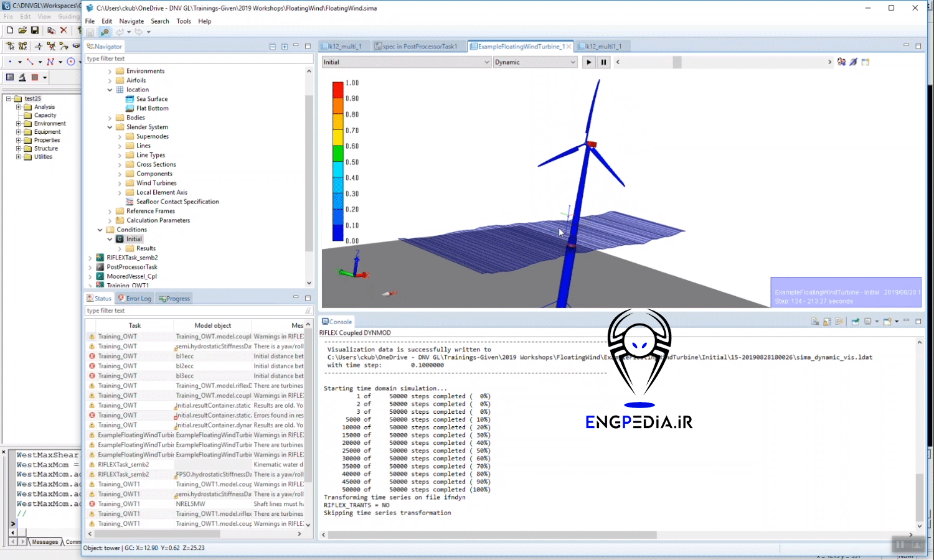Select Seafloor Contact Specification item
Viewport: 934px width, 560px height.
[x=177, y=202]
